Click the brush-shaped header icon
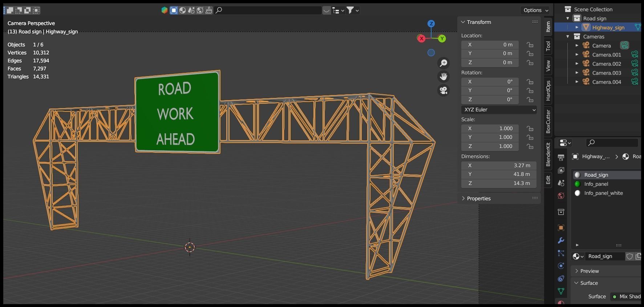This screenshot has height=307, width=644. [x=209, y=10]
